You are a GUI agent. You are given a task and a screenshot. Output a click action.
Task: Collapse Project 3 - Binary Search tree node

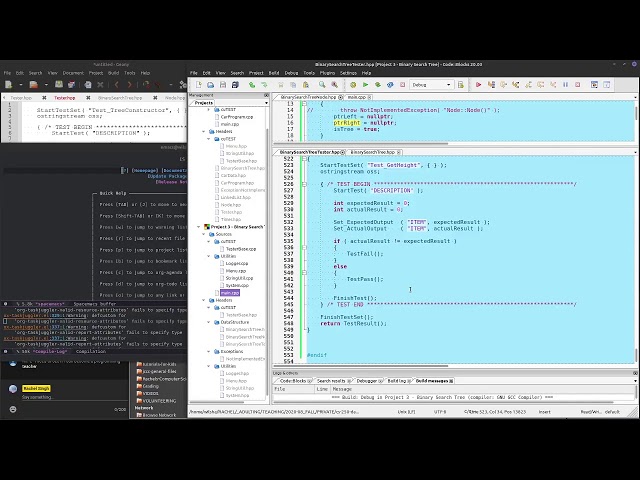tap(199, 227)
